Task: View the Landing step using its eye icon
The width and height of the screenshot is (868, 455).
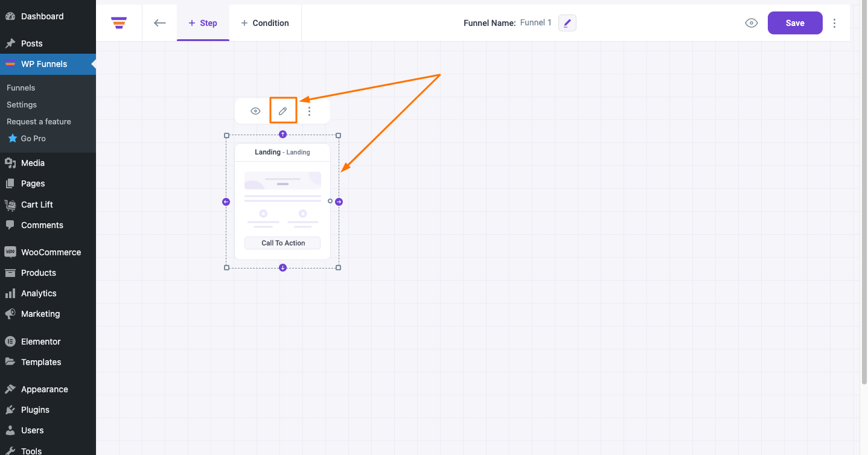Action: (x=255, y=111)
